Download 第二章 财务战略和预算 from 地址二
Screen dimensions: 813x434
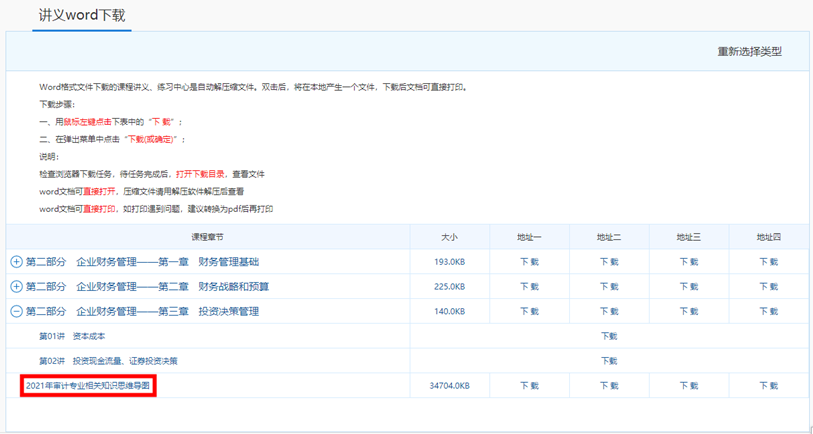point(609,287)
